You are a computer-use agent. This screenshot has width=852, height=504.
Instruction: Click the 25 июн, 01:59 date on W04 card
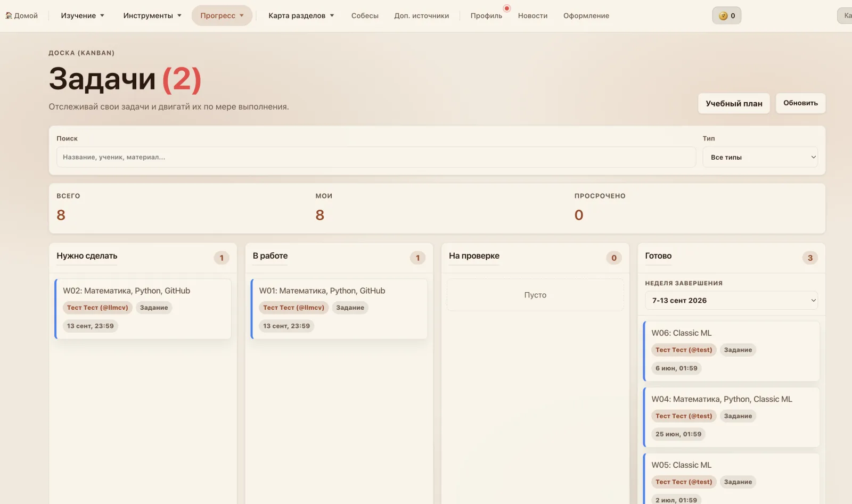coord(678,434)
